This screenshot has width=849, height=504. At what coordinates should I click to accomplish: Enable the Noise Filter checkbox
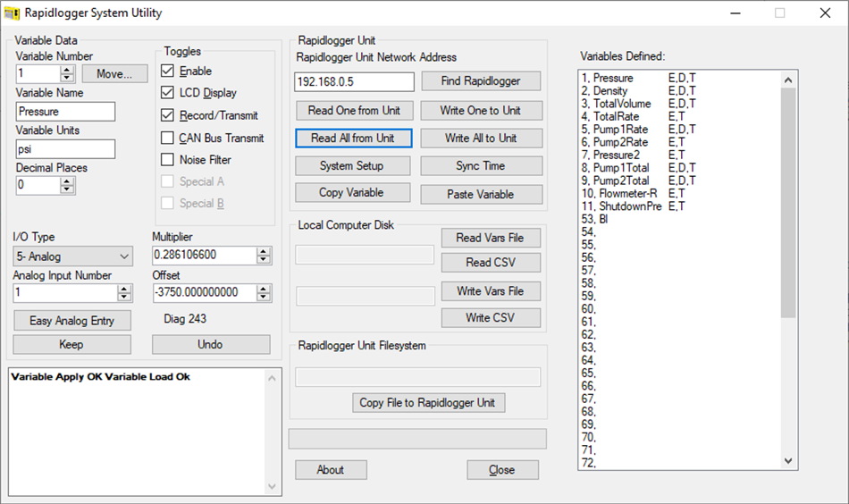click(x=167, y=160)
